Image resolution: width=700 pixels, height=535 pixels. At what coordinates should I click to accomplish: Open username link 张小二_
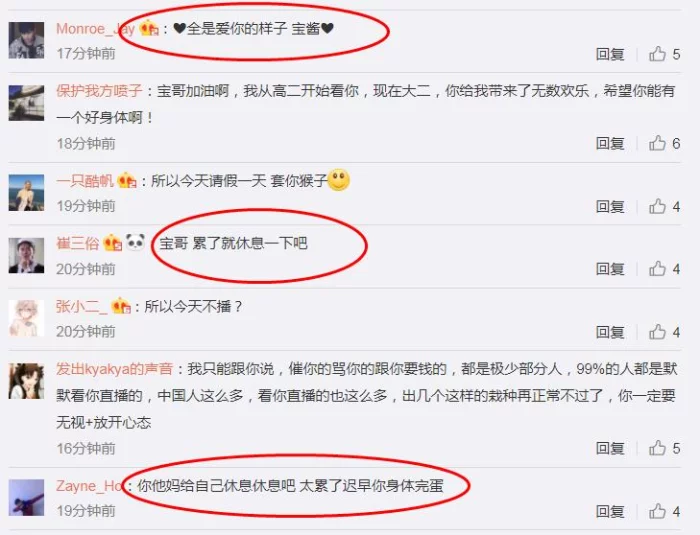click(82, 306)
